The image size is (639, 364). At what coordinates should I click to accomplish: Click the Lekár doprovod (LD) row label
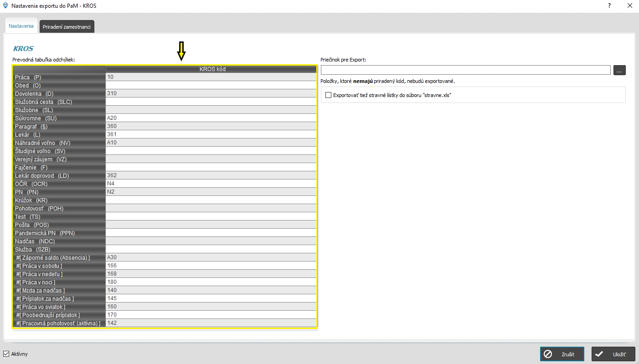59,175
